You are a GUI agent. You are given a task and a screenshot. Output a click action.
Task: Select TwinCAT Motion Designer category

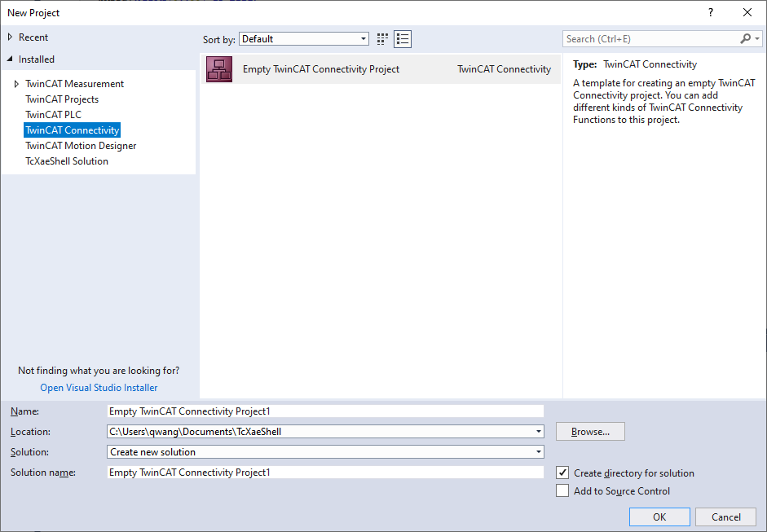pyautogui.click(x=81, y=146)
